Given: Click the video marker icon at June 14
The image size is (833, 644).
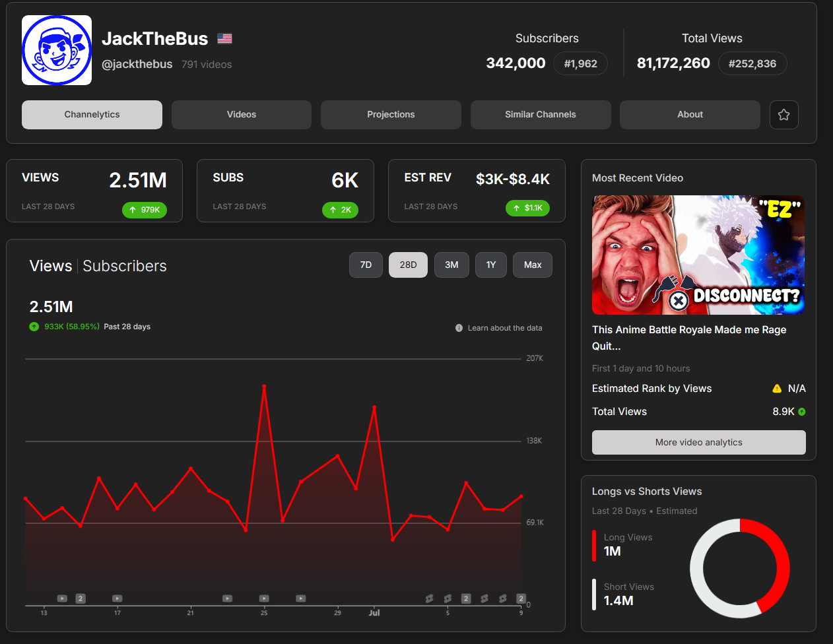Looking at the screenshot, I should click(62, 598).
